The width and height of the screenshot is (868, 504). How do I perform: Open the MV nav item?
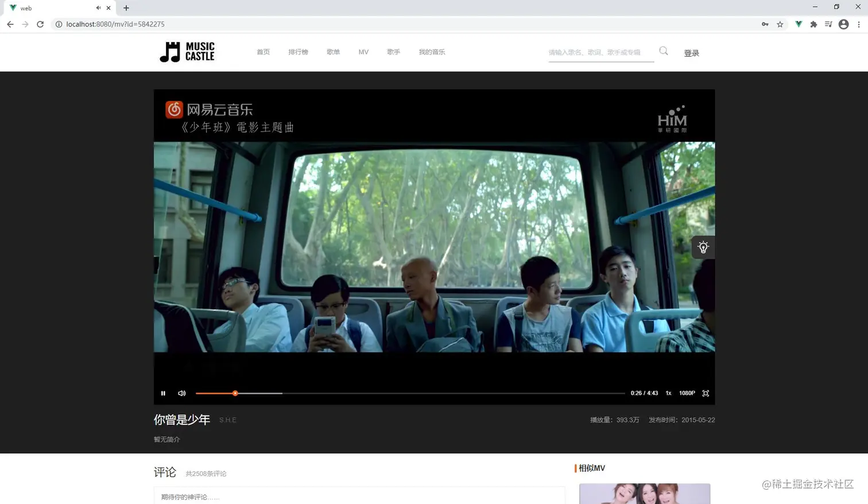(363, 52)
